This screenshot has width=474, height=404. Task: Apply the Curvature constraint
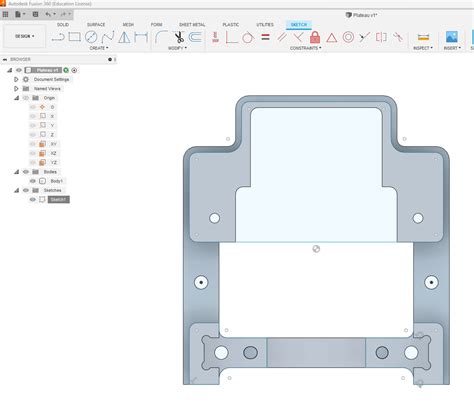tap(398, 37)
